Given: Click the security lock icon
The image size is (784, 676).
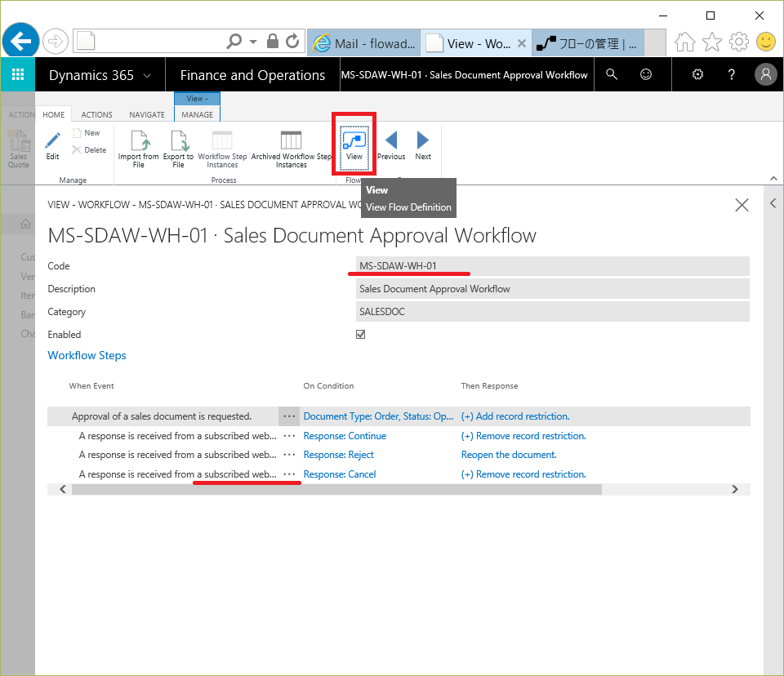Looking at the screenshot, I should tap(273, 41).
